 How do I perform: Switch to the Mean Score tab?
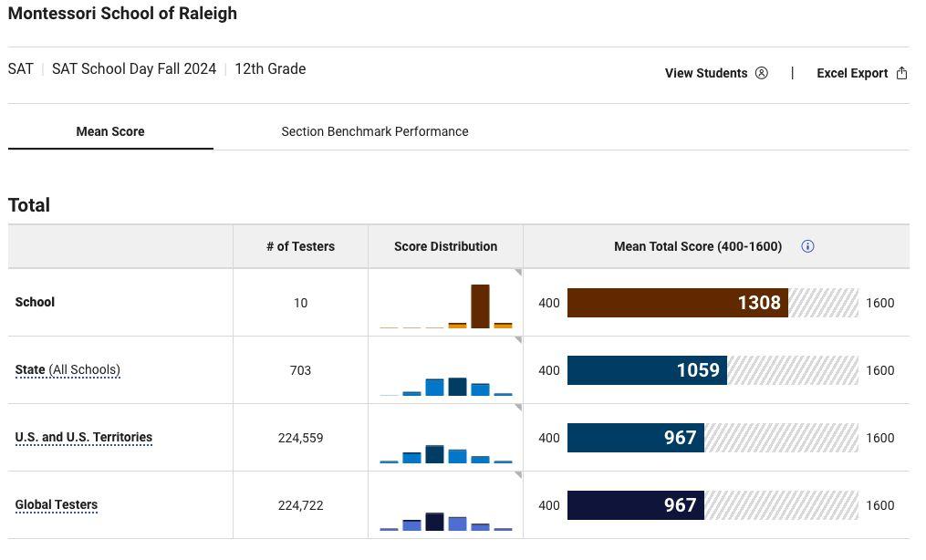point(110,131)
